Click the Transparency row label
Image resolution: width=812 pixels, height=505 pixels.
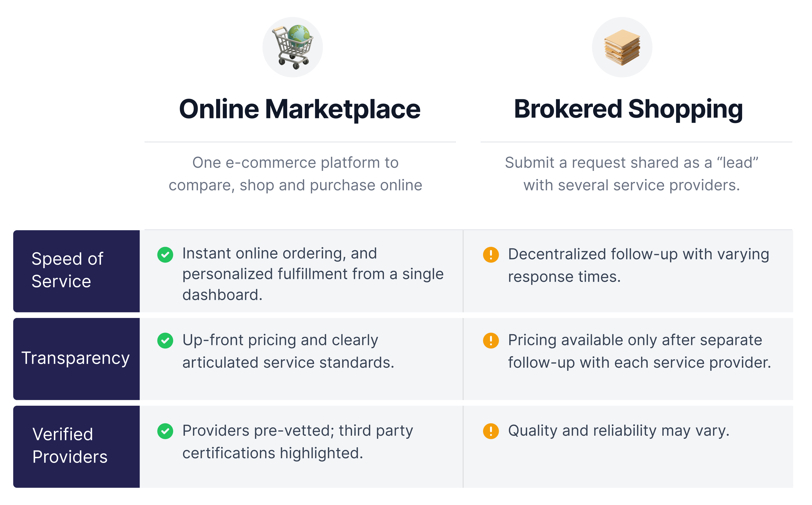pyautogui.click(x=75, y=358)
